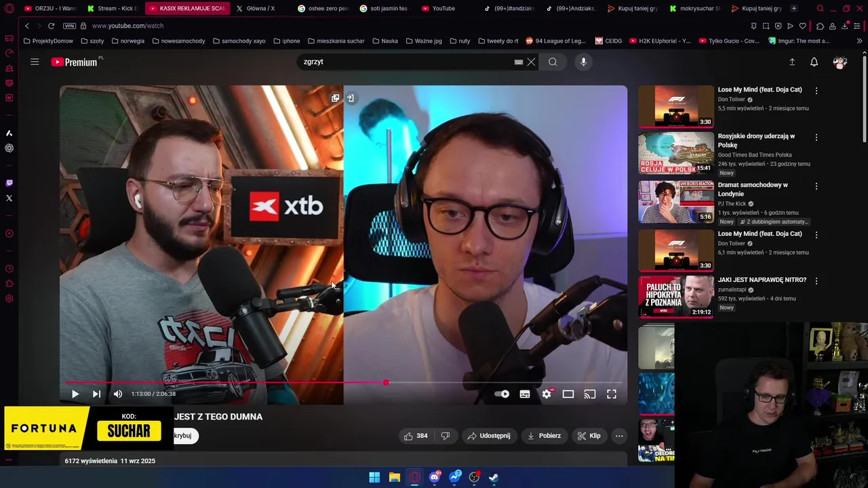Screen dimensions: 868x488
Task: Open a new browser tab
Action: 794,8
